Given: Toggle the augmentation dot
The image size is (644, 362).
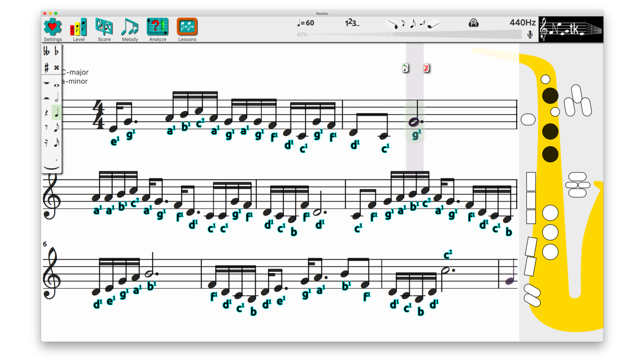Looking at the screenshot, I should (57, 160).
